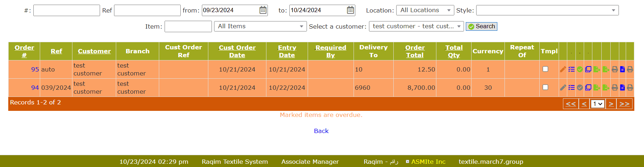Tick the Tmpl checkbox for order 94
Image resolution: width=644 pixels, height=167 pixels.
tap(545, 87)
